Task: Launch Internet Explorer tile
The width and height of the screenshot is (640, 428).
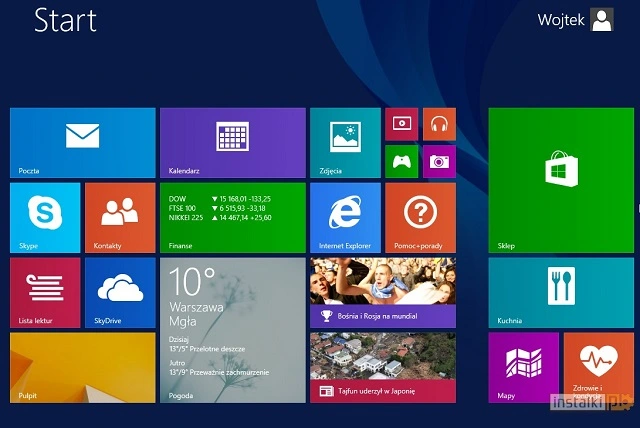Action: (x=345, y=218)
